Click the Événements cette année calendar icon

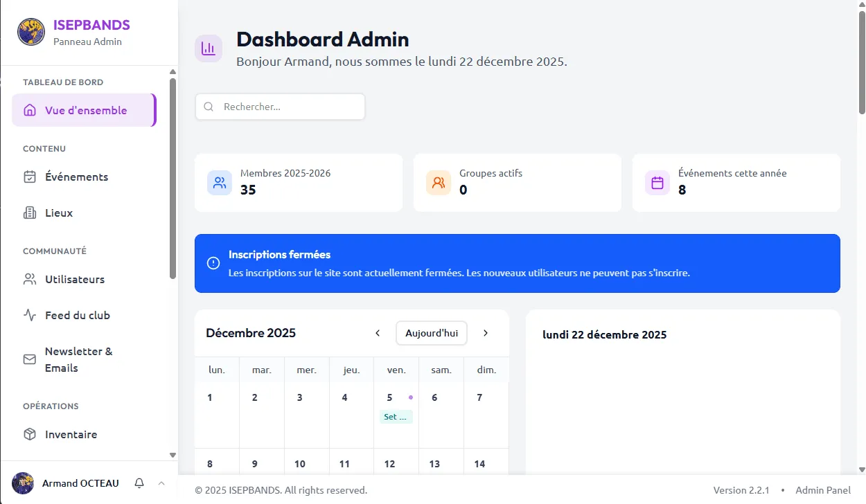coord(657,182)
